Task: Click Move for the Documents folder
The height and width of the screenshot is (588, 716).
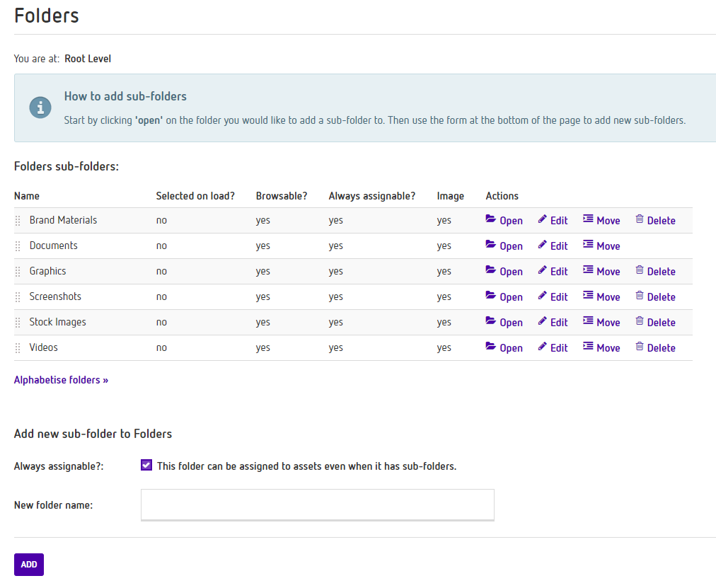Action: click(x=601, y=246)
